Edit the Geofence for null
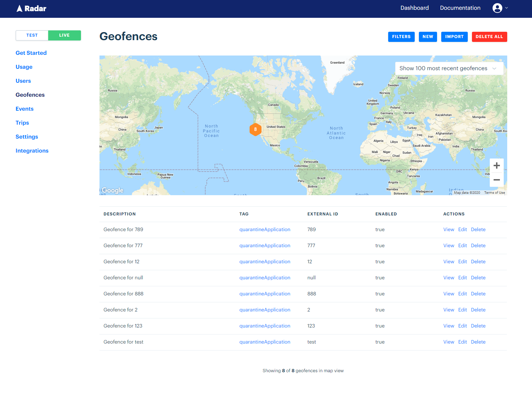This screenshot has height=412, width=532. [463, 278]
